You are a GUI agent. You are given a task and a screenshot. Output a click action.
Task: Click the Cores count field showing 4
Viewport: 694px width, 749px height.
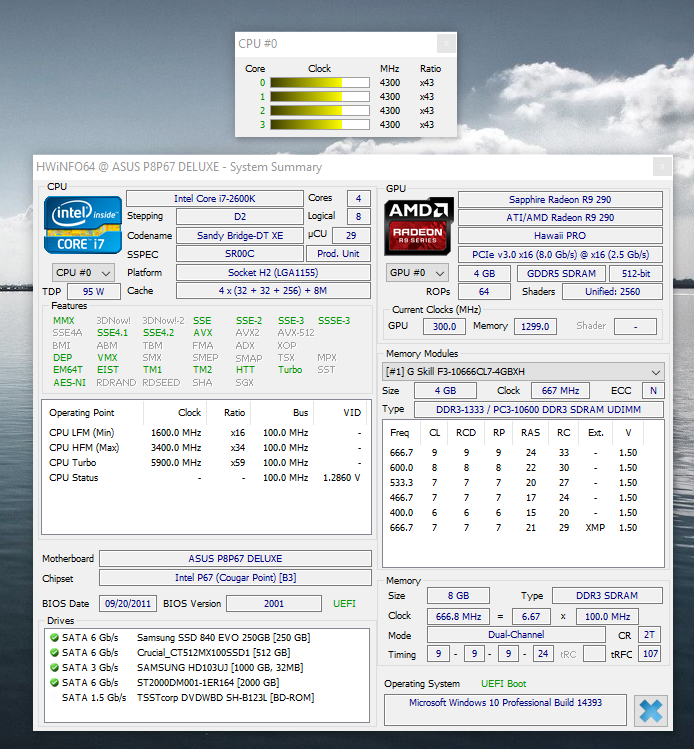pyautogui.click(x=358, y=199)
